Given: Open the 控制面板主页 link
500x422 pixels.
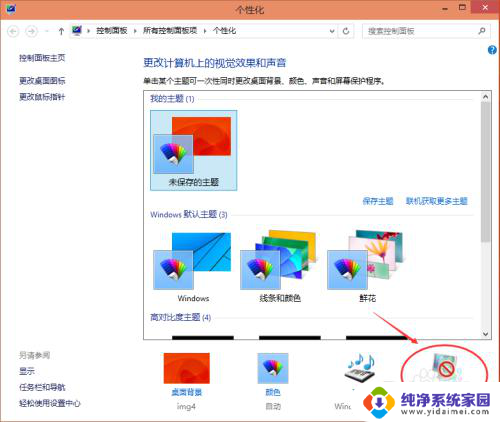Looking at the screenshot, I should click(x=42, y=58).
